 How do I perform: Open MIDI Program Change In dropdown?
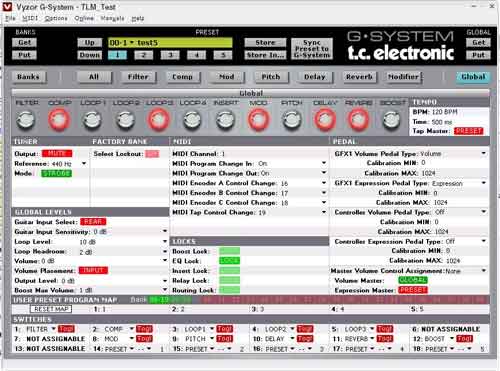[x=324, y=163]
